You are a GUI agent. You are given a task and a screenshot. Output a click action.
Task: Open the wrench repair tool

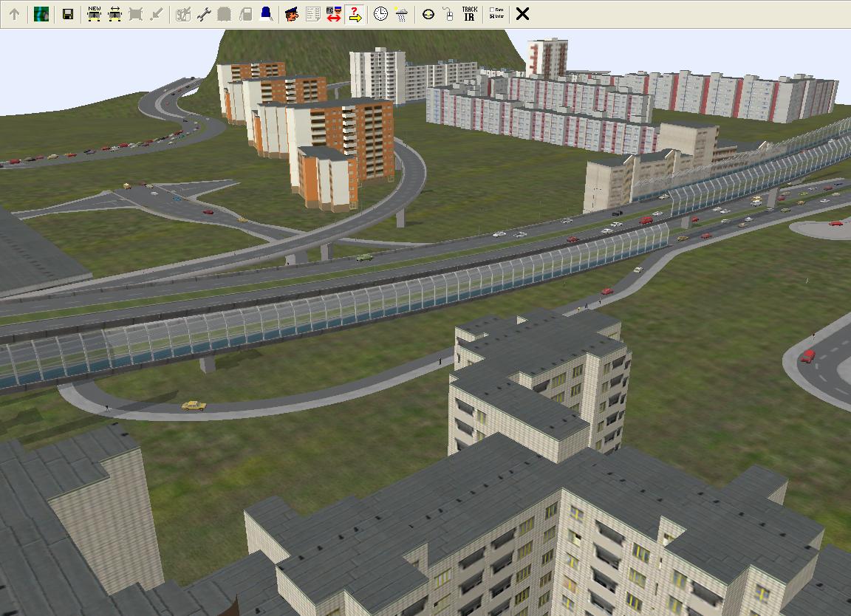205,14
